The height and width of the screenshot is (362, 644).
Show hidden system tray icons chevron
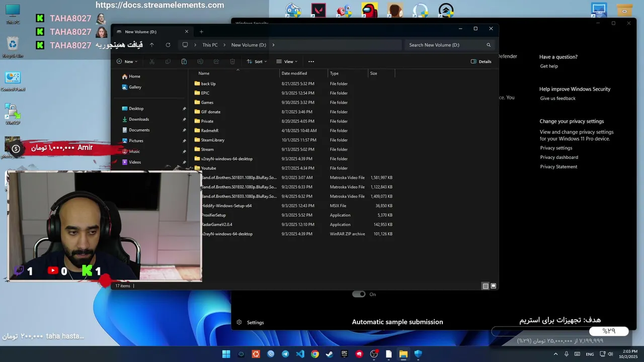[555, 354]
